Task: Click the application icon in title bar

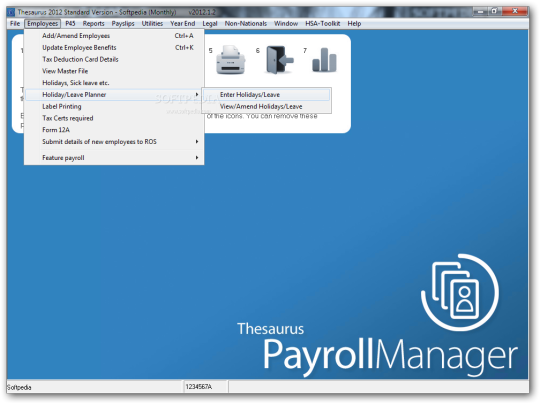Action: point(11,12)
